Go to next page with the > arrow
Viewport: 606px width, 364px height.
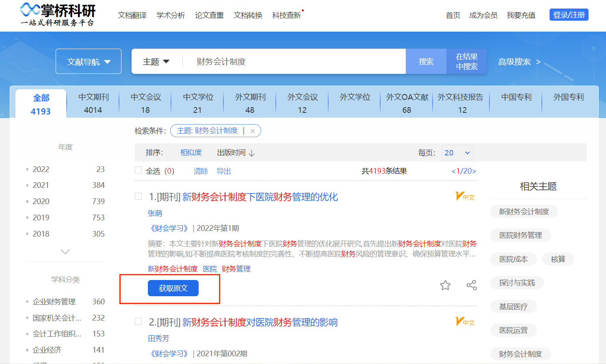pos(474,171)
